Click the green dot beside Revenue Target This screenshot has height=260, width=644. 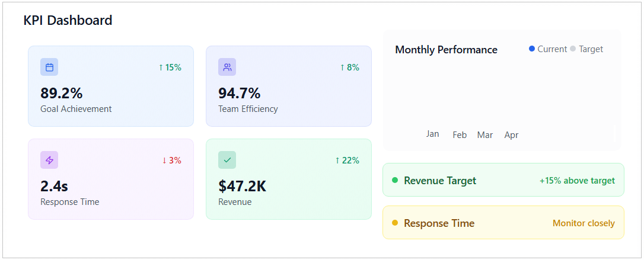tap(395, 180)
